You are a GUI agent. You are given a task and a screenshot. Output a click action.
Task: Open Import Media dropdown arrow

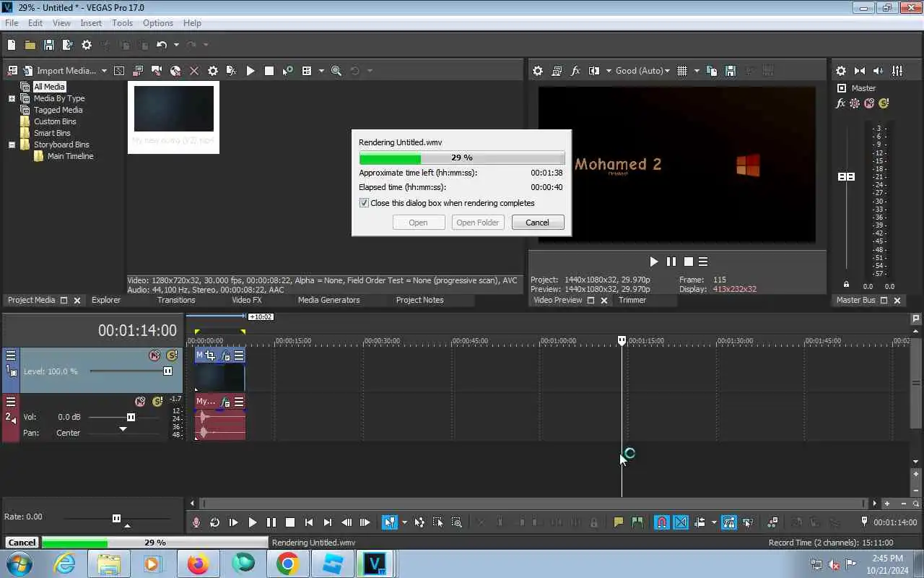104,71
